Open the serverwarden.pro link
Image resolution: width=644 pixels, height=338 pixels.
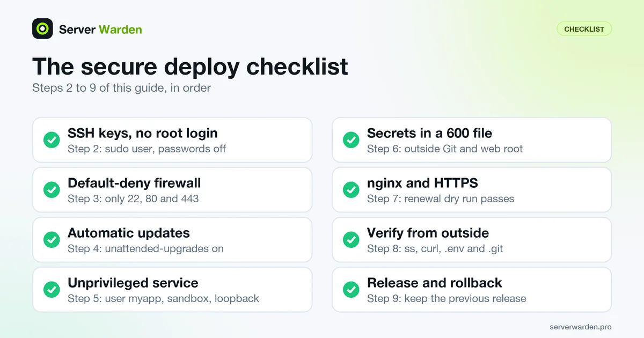click(x=581, y=327)
